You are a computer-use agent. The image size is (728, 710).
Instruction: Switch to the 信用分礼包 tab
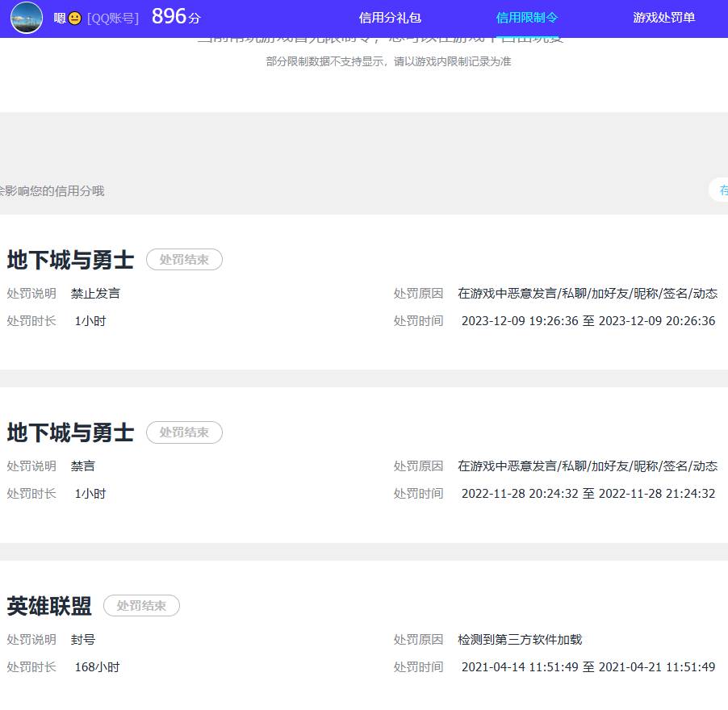click(390, 17)
